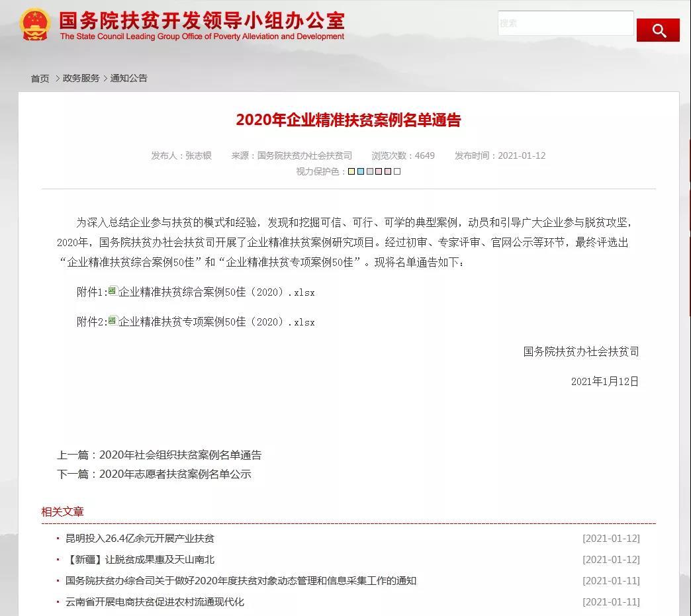Open previous article 2020年社会组织扶贫案例名单通告

click(180, 455)
